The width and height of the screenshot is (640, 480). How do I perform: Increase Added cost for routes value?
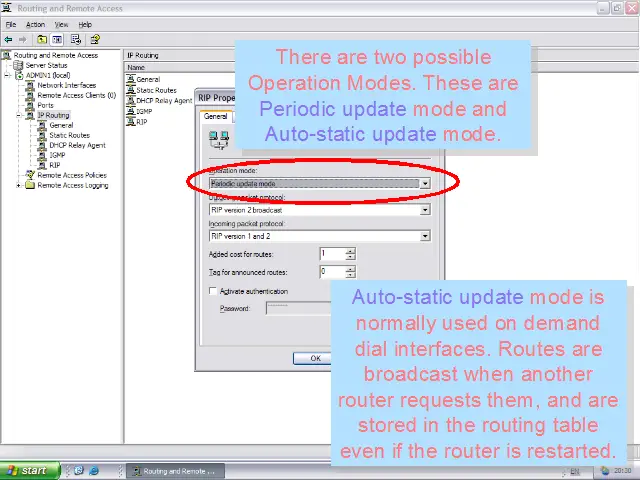(x=350, y=251)
